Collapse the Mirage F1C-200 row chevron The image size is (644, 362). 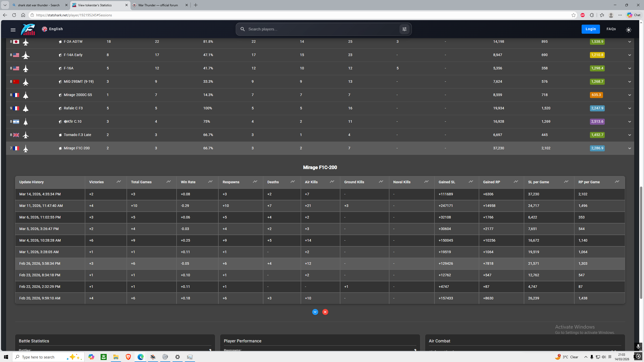point(629,148)
